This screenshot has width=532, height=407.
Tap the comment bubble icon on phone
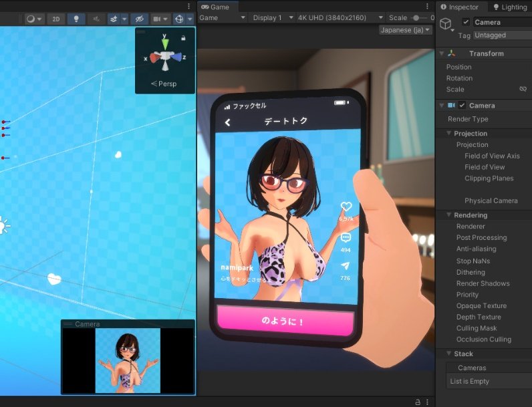click(x=346, y=237)
